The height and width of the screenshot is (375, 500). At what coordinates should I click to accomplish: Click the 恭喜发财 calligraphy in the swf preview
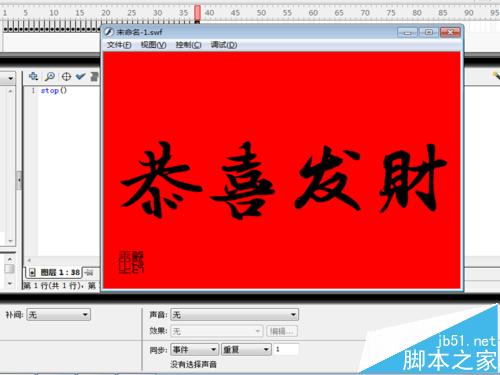(x=283, y=180)
